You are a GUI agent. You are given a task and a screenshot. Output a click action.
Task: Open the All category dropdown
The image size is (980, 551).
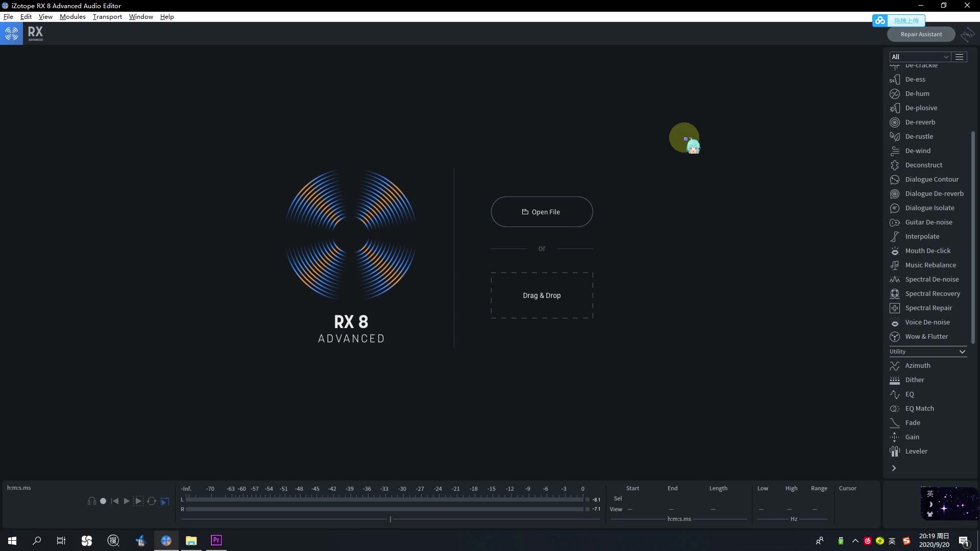click(x=919, y=57)
